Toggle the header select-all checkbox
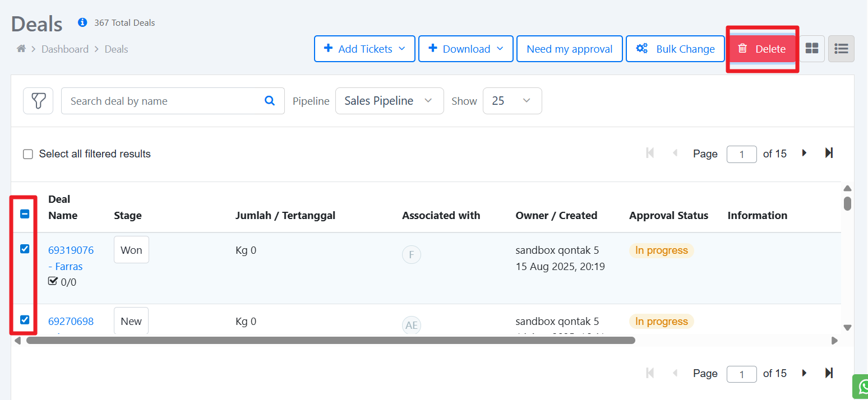Image resolution: width=868 pixels, height=400 pixels. [x=25, y=213]
